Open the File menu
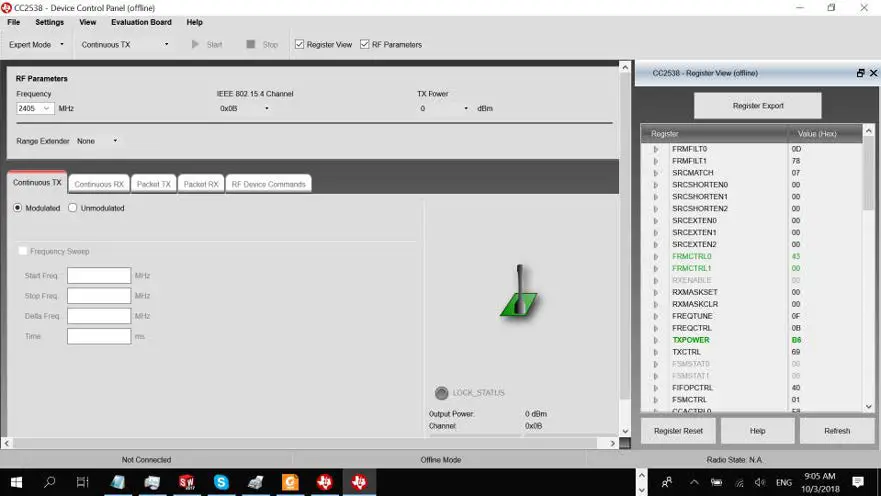Viewport: 881px width, 496px height. pos(13,22)
